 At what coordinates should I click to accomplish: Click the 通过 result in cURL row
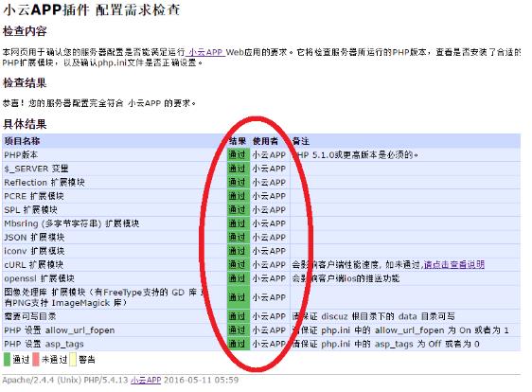click(x=239, y=264)
